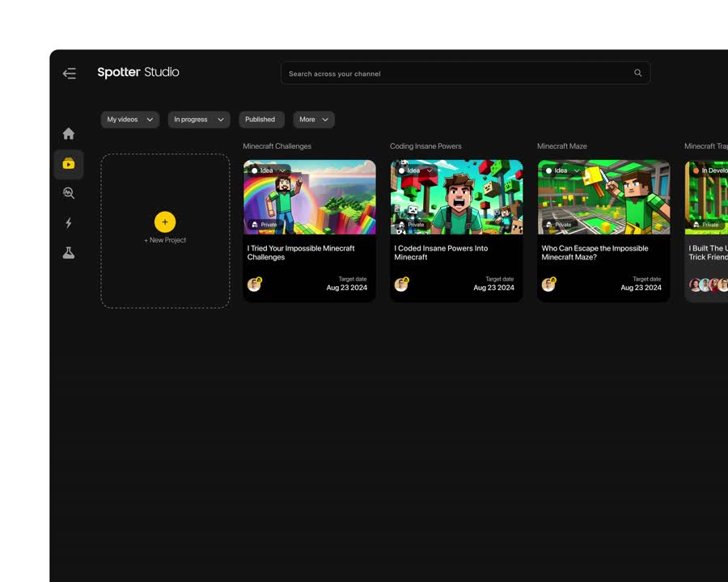This screenshot has height=582, width=728.
Task: Select the Published filter
Action: click(261, 120)
